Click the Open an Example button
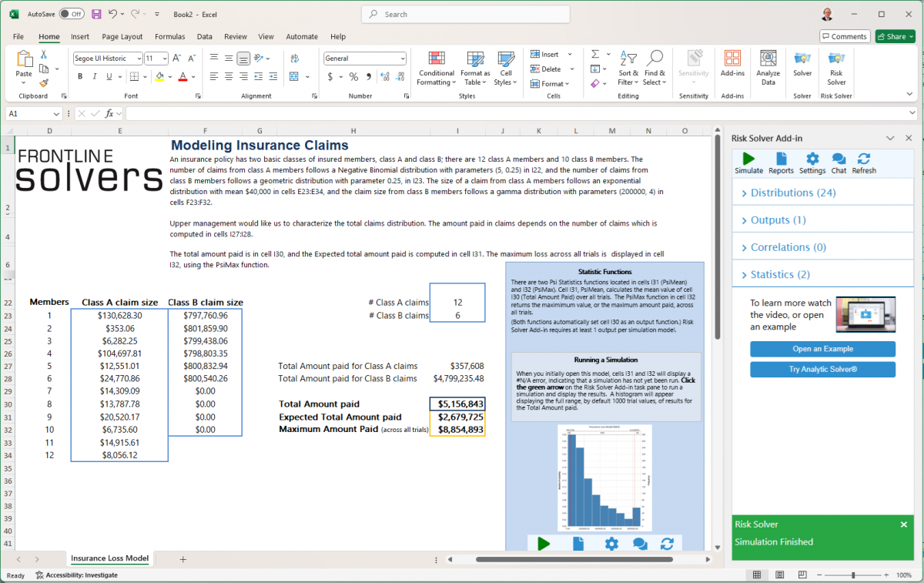Screen dimensions: 924x583 pos(822,349)
